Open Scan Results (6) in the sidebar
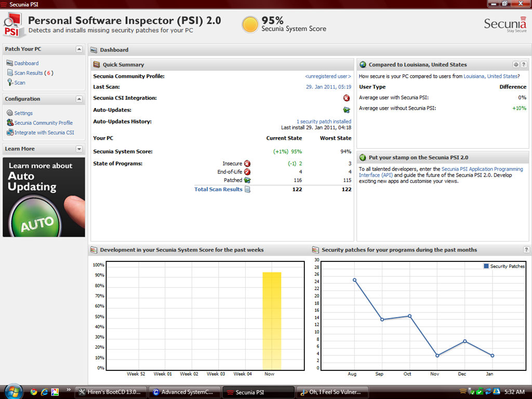 (x=34, y=73)
